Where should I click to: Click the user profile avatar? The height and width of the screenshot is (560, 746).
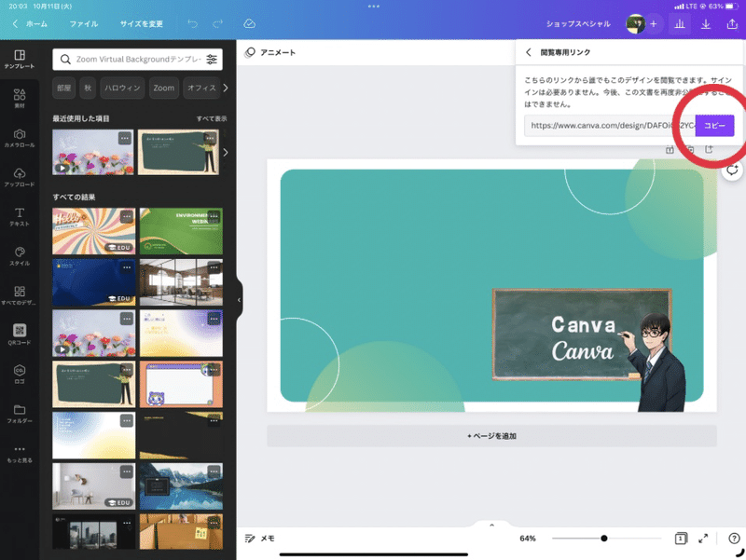click(636, 24)
